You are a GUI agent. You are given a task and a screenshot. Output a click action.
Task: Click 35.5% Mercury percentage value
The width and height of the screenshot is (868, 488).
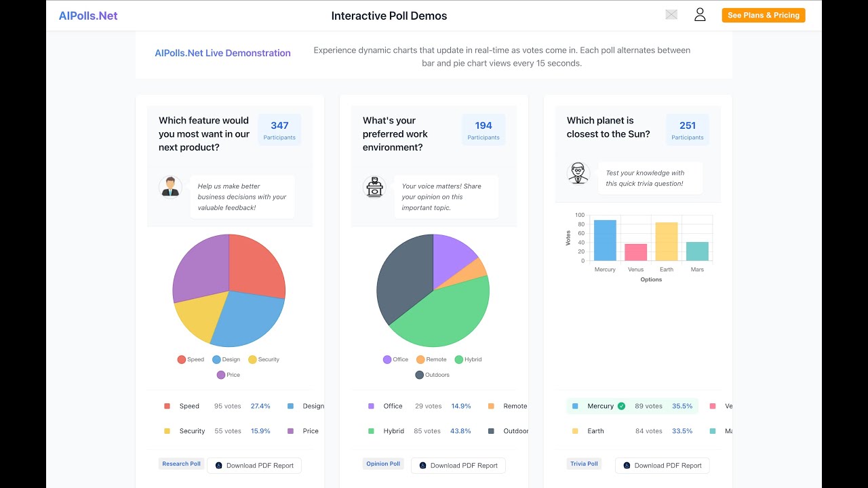[x=682, y=406]
